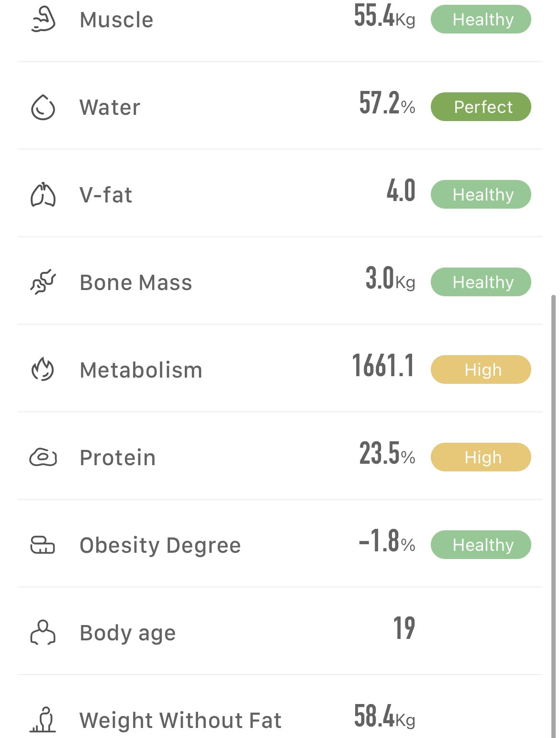The image size is (560, 738).
Task: Click the 1661.1 metabolism value
Action: pyautogui.click(x=383, y=366)
